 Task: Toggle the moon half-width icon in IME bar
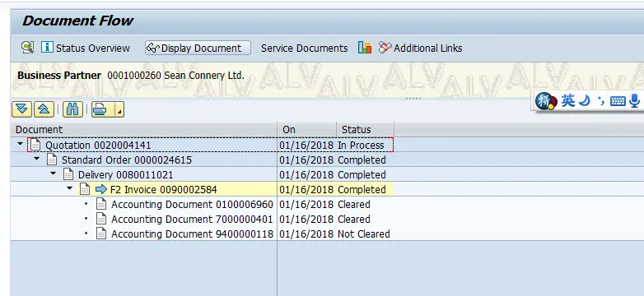tap(585, 100)
